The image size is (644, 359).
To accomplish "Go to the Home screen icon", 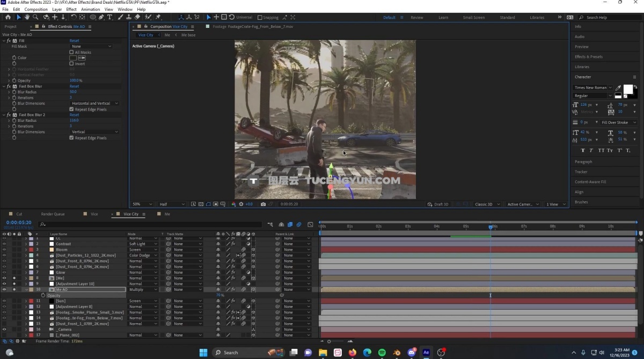I will pyautogui.click(x=8, y=17).
